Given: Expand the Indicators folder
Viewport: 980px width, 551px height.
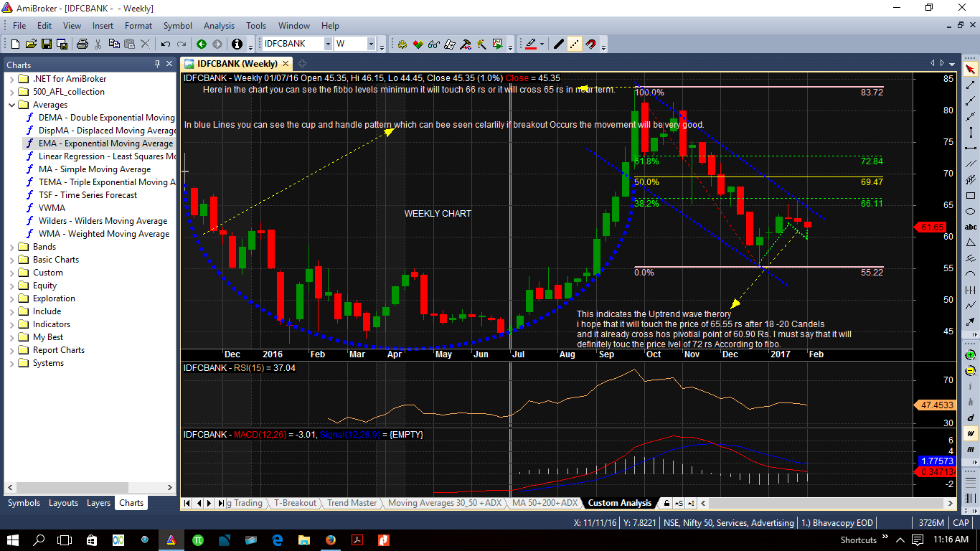Looking at the screenshot, I should pos(11,324).
